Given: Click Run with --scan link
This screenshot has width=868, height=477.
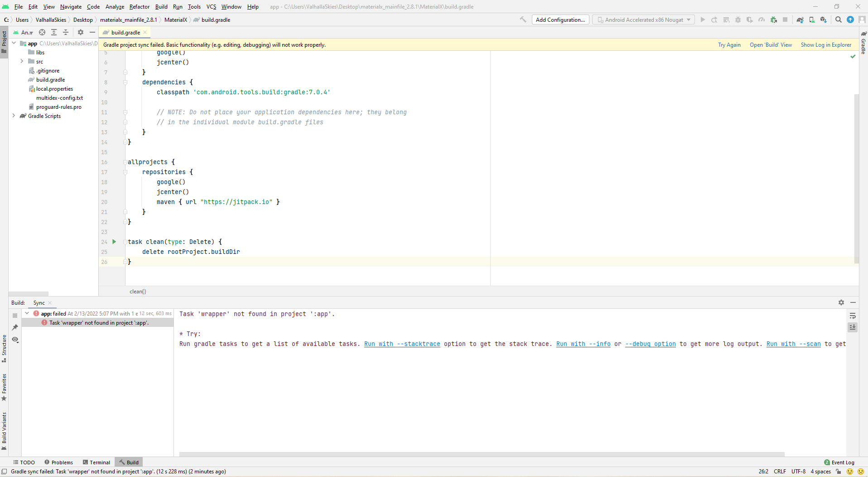Looking at the screenshot, I should pyautogui.click(x=794, y=344).
